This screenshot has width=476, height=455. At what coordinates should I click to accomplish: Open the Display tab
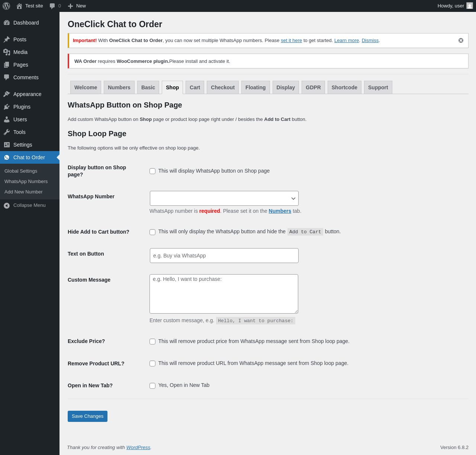[x=286, y=87]
